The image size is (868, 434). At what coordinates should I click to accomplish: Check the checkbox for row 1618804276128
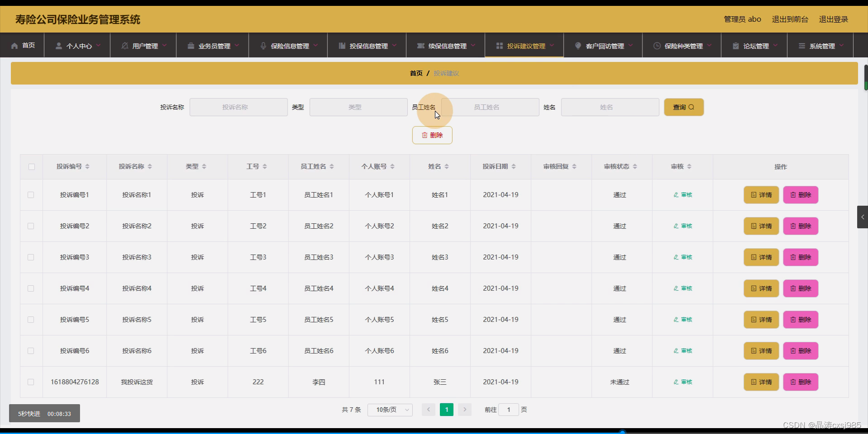(x=31, y=382)
